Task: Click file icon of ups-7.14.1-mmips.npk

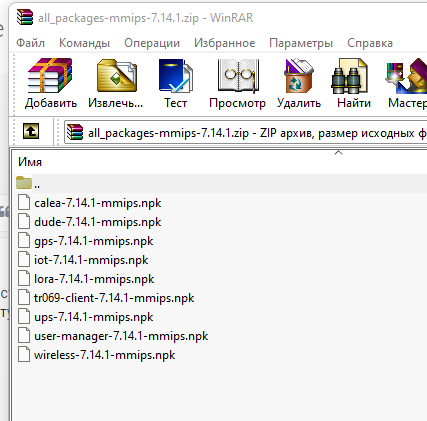Action: coord(24,316)
